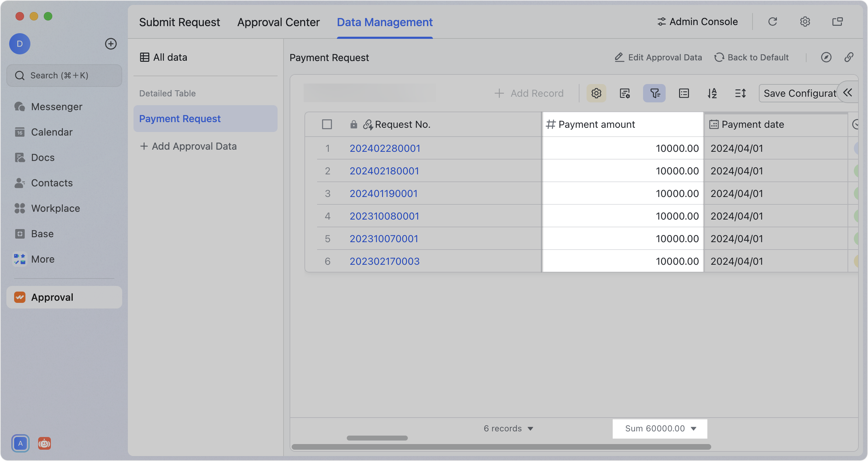Select Payment Request in Detailed Table list
The height and width of the screenshot is (461, 868).
pos(206,119)
